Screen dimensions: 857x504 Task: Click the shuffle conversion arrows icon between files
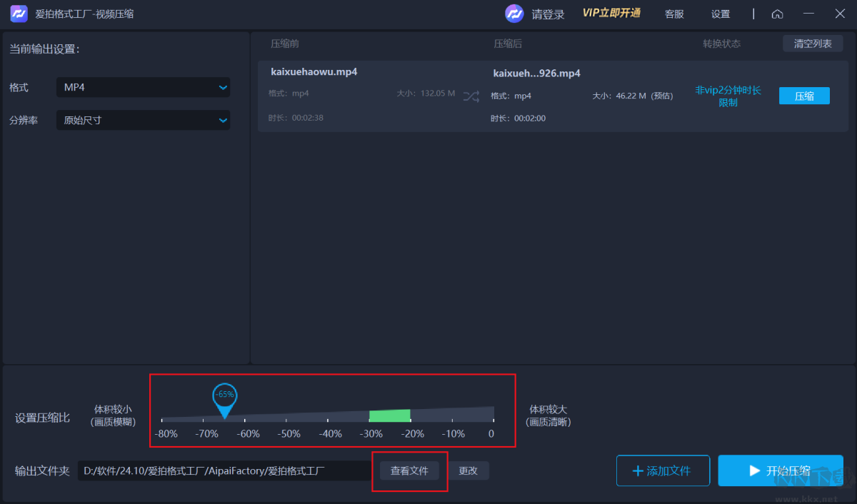click(471, 95)
